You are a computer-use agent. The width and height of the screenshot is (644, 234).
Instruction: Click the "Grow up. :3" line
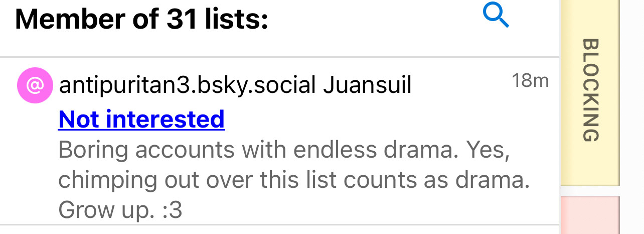tap(120, 210)
